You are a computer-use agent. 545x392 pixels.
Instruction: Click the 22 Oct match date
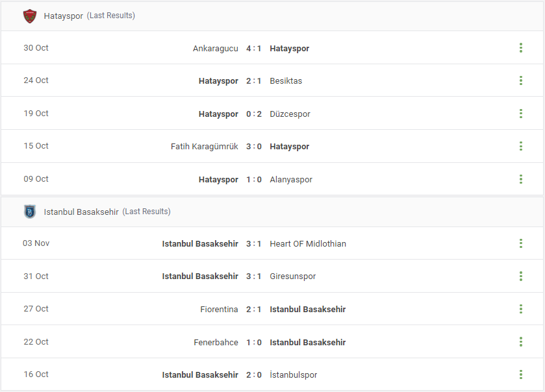tap(36, 342)
